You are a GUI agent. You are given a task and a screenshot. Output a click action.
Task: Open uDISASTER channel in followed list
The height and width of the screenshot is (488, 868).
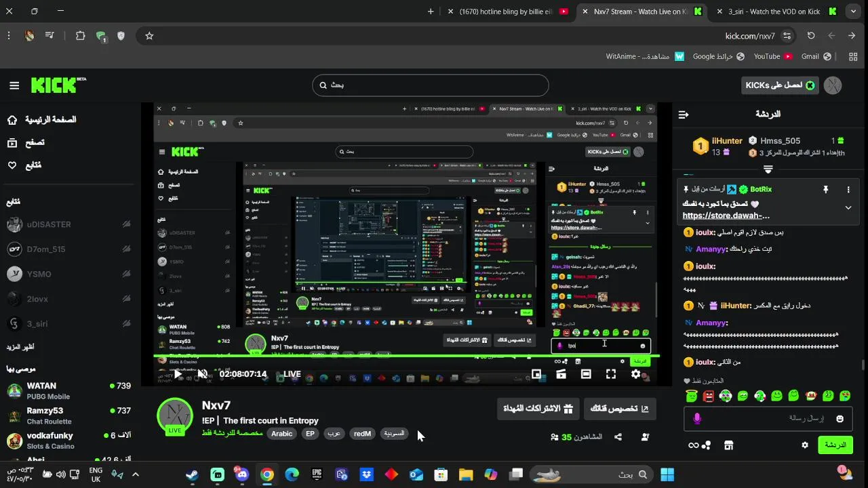click(68, 224)
